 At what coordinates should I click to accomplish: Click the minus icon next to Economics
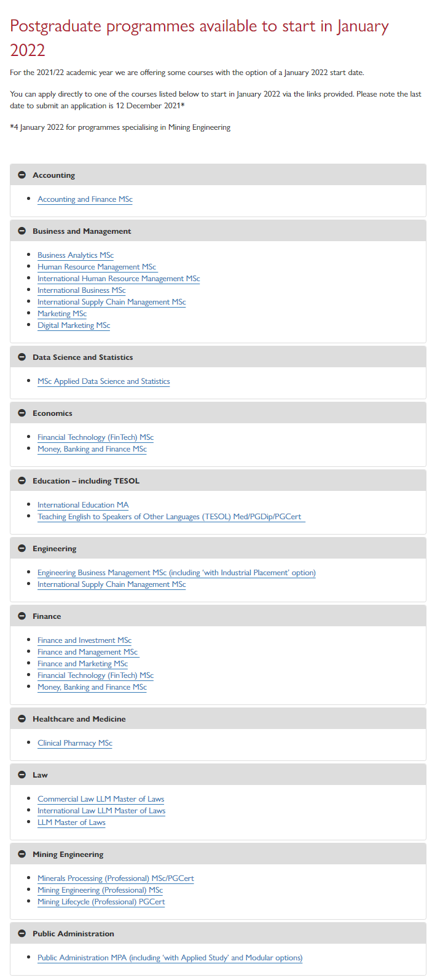22,413
